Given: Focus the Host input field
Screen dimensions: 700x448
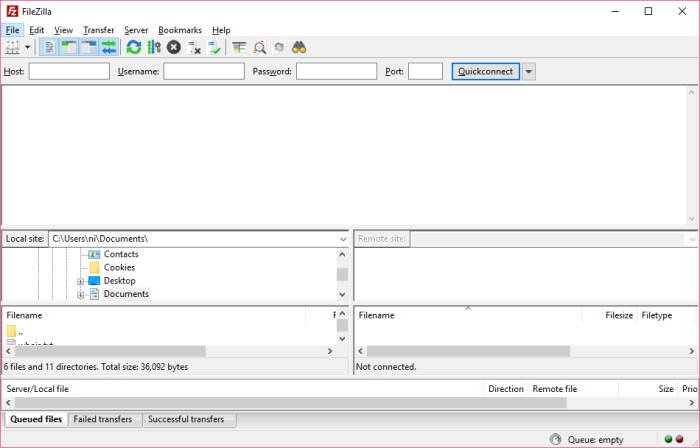Looking at the screenshot, I should pyautogui.click(x=69, y=71).
